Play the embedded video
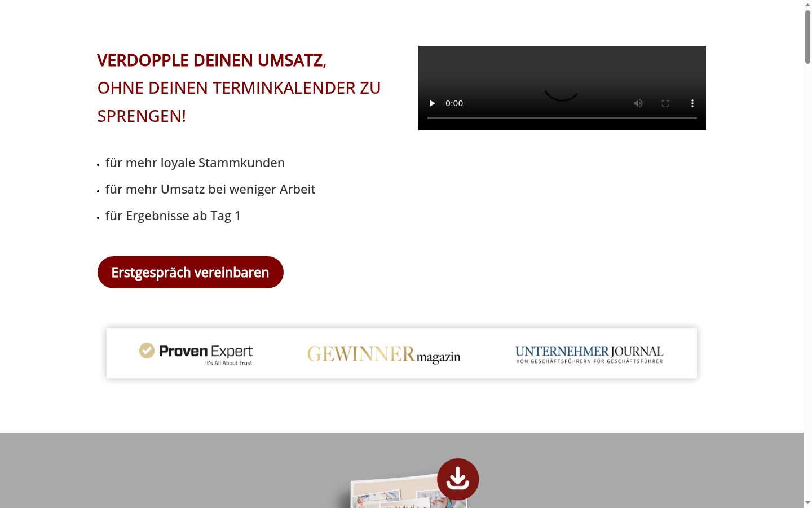The image size is (812, 508). pyautogui.click(x=433, y=103)
